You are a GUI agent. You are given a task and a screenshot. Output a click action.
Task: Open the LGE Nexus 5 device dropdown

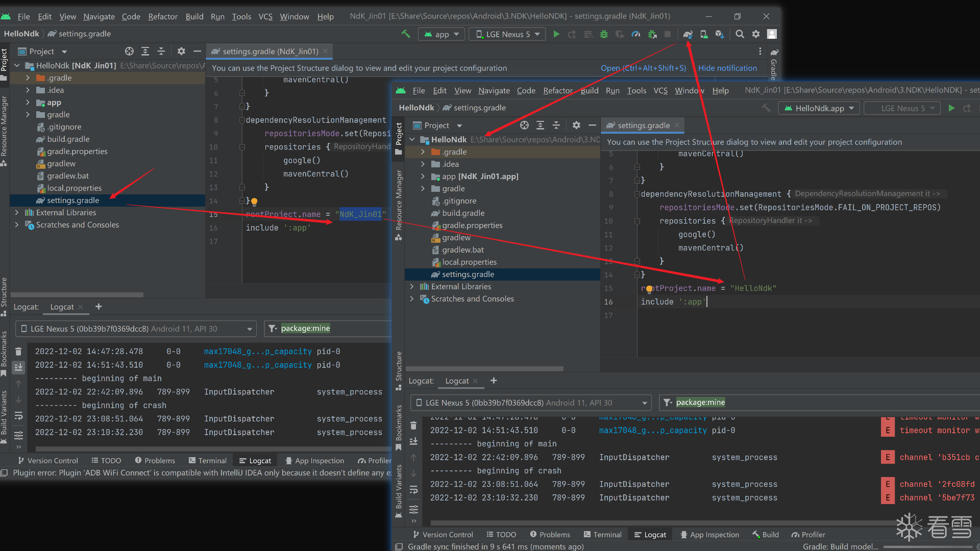point(507,34)
